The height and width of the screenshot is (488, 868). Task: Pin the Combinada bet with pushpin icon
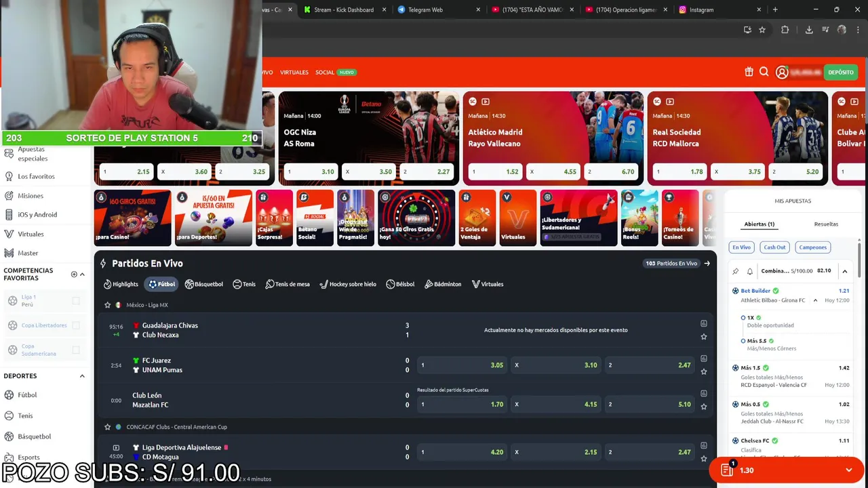click(x=736, y=271)
